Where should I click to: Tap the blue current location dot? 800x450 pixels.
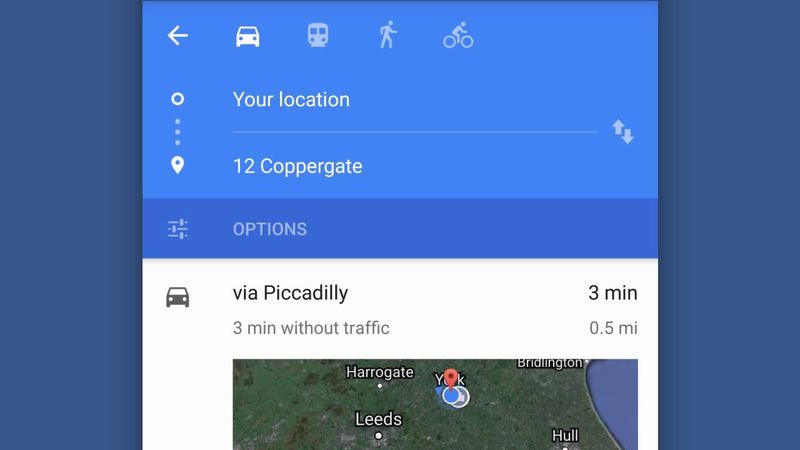(x=451, y=395)
